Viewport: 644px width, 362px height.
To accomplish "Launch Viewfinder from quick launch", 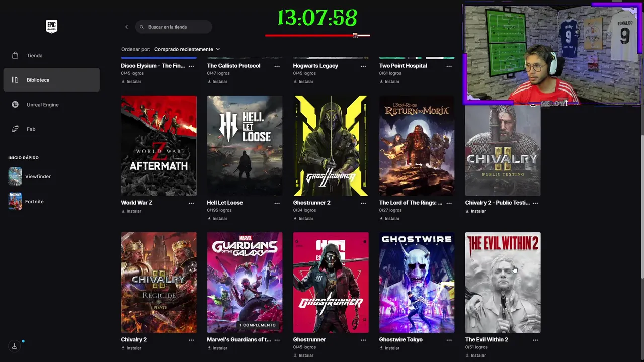I will pos(38,177).
